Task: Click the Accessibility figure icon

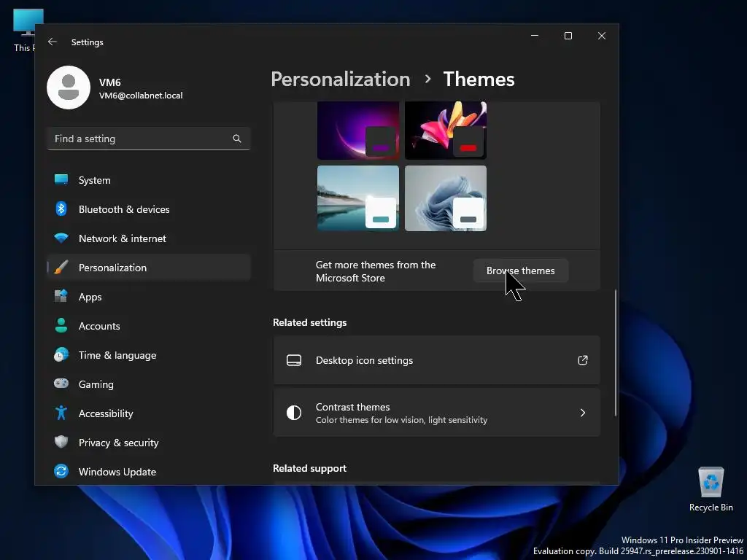Action: [61, 413]
